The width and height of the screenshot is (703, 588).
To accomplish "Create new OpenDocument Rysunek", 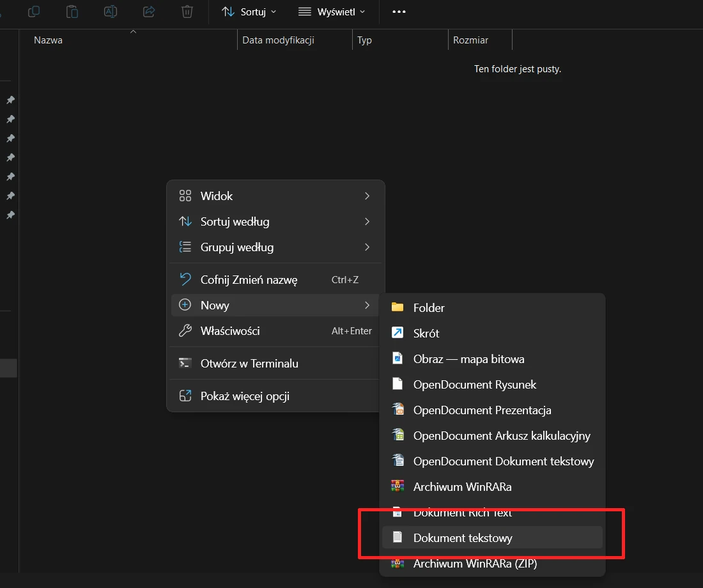I will 492,384.
